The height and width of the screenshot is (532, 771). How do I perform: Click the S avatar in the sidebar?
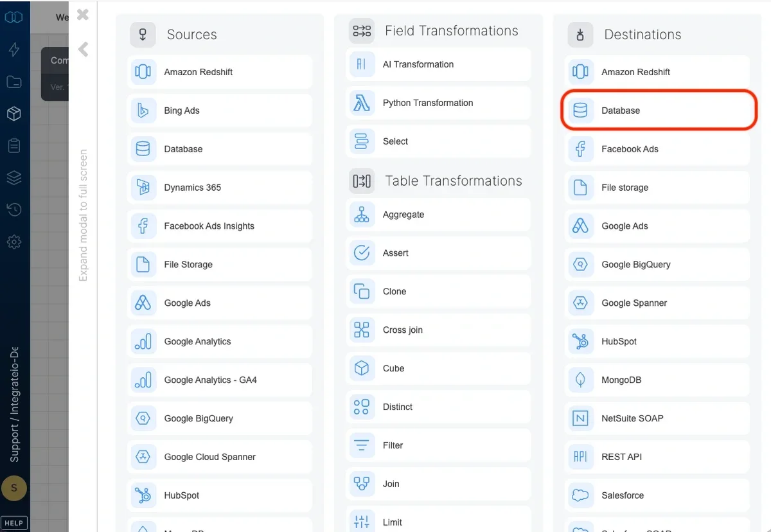(x=14, y=488)
